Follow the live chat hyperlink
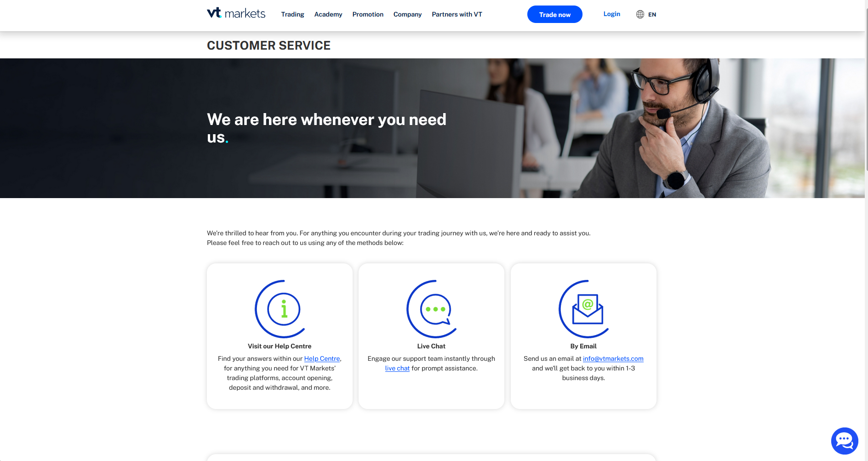 397,368
